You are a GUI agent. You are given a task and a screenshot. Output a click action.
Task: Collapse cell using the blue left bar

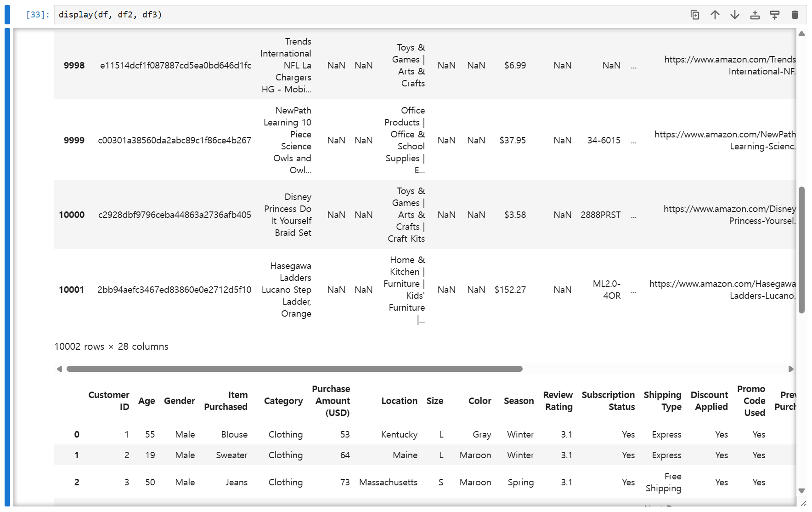click(7, 267)
